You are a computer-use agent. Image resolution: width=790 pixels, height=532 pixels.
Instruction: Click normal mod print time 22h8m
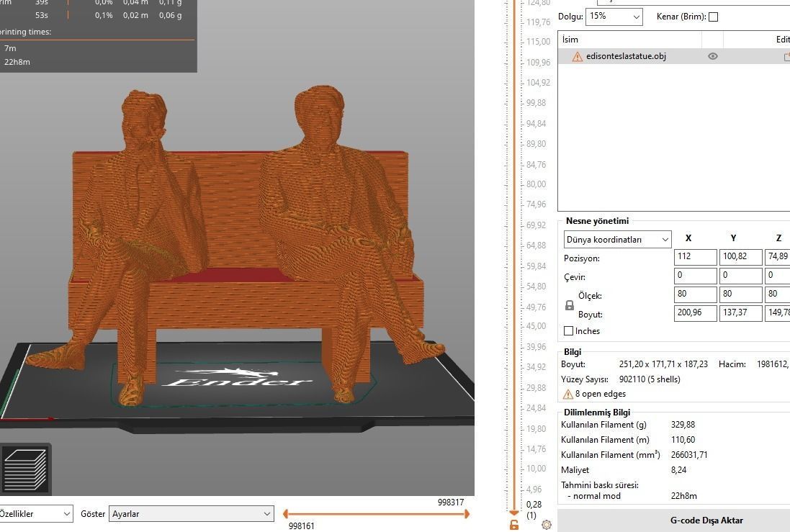pyautogui.click(x=683, y=496)
